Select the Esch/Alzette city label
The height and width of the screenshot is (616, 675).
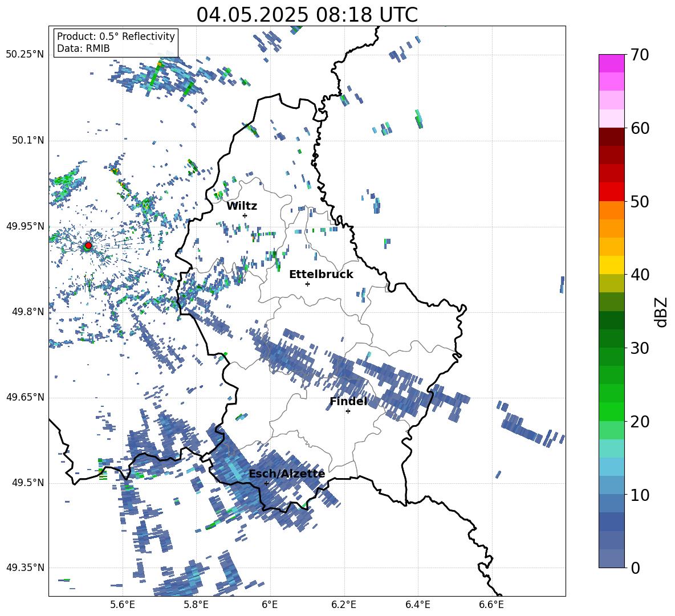(x=287, y=474)
